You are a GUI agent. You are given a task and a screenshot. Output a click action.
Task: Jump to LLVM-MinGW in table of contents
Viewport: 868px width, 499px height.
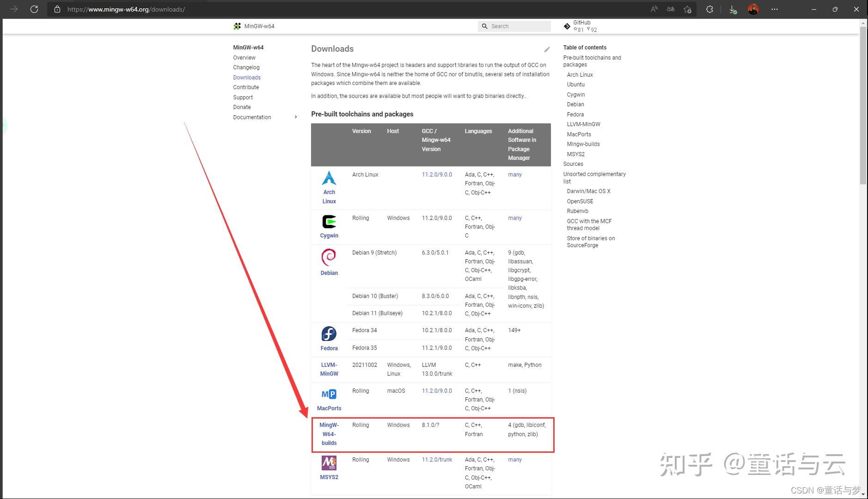[584, 124]
